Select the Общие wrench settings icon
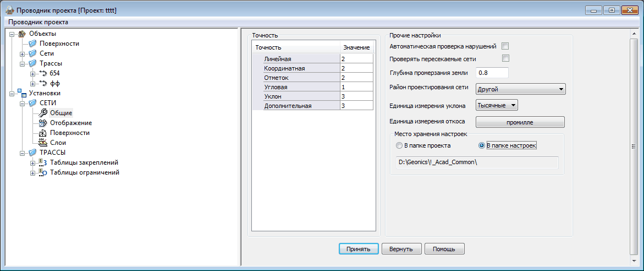The height and width of the screenshot is (271, 644). click(43, 113)
